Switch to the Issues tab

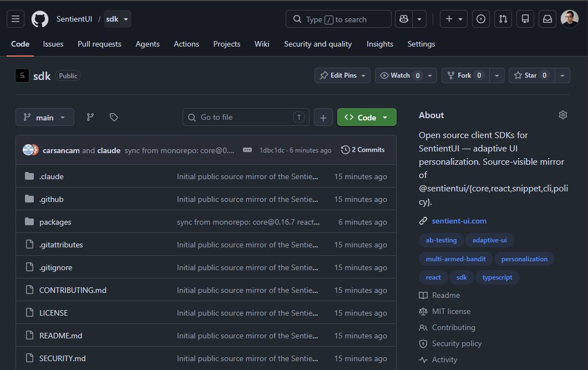pos(53,44)
